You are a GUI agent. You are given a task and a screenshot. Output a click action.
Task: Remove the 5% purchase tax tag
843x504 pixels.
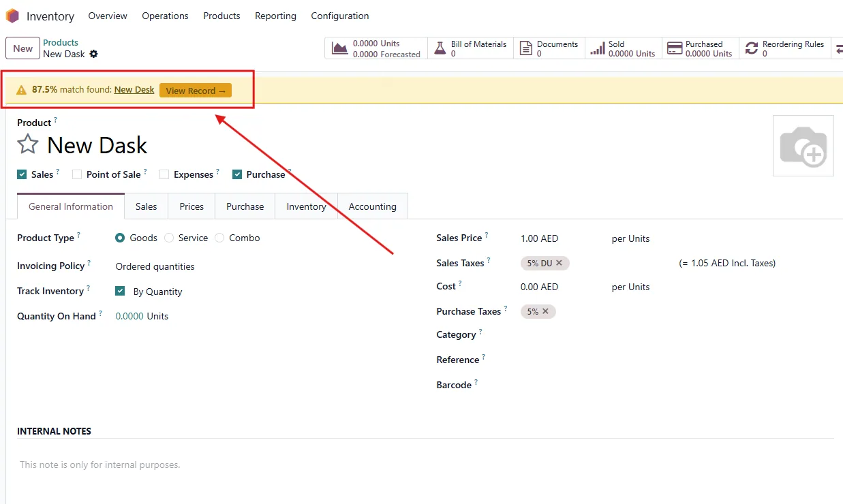click(x=545, y=311)
